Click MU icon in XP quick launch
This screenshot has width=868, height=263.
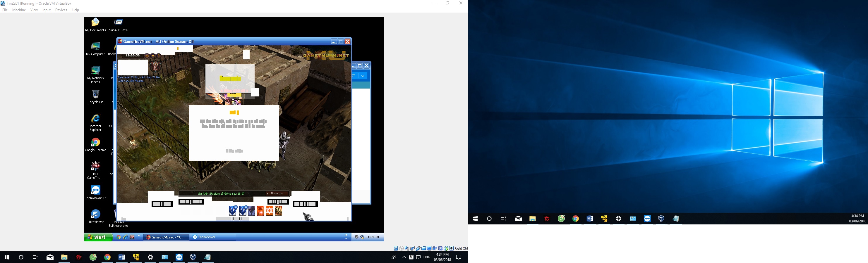(132, 237)
